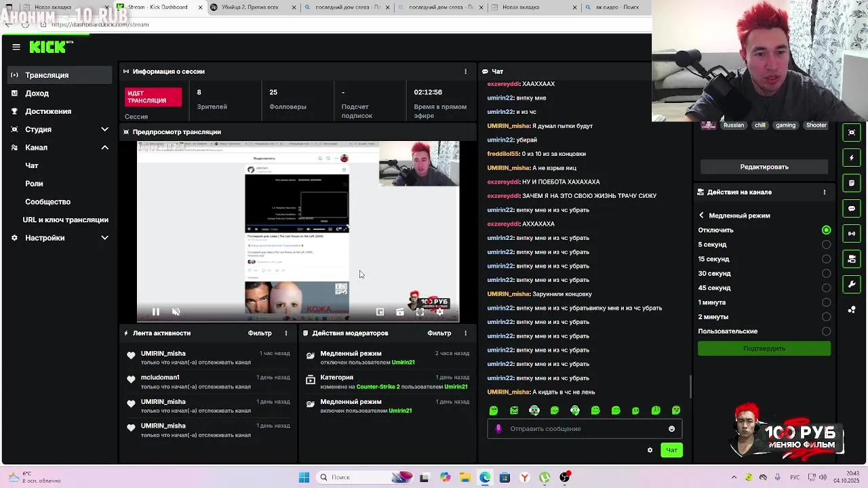Viewport: 868px width, 488px height.
Task: Open activity feed Фильтр dropdown
Action: (x=260, y=333)
